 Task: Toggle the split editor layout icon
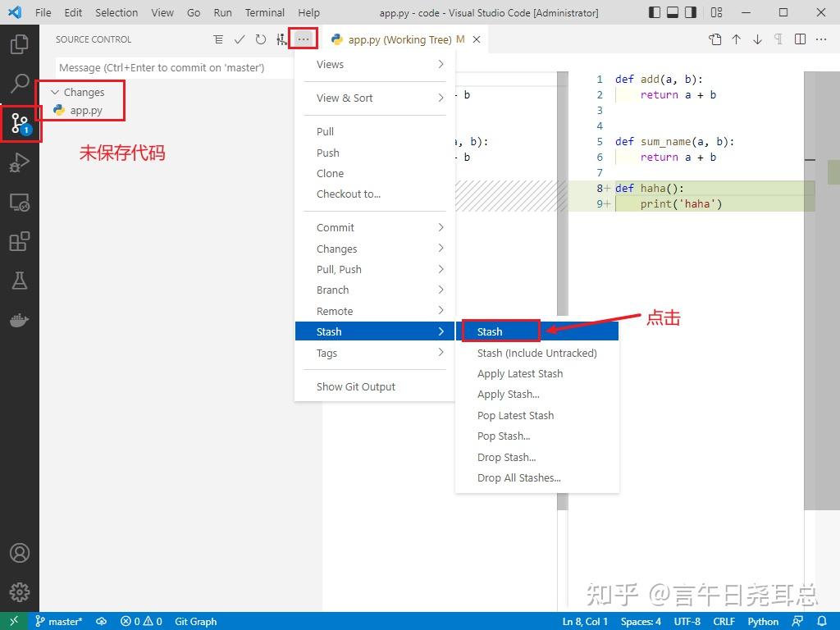(800, 39)
